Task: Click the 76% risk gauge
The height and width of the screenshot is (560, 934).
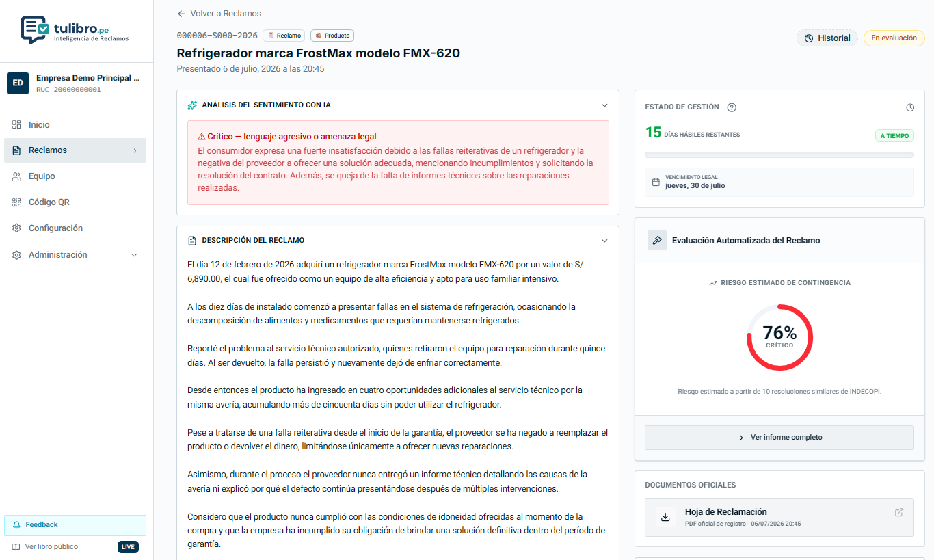Action: click(x=779, y=338)
